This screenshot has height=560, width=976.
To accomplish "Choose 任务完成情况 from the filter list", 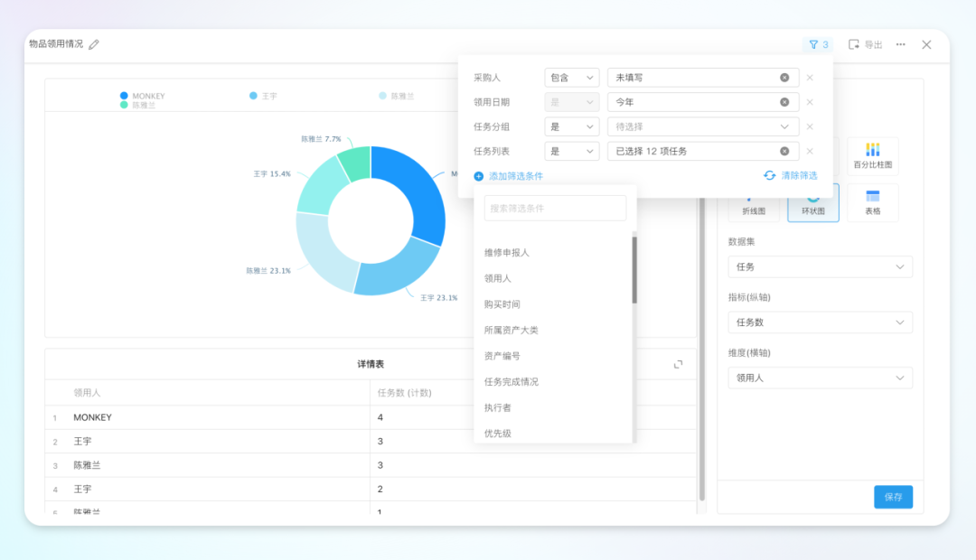I will 511,382.
